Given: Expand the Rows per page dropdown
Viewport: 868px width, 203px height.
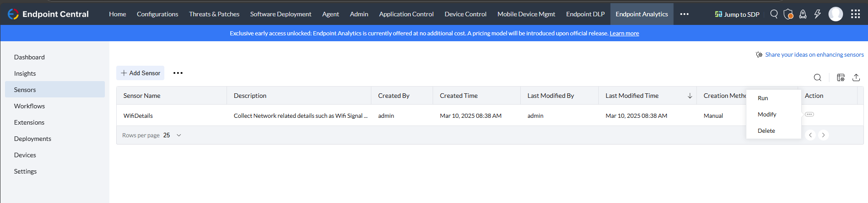Looking at the screenshot, I should coord(179,135).
